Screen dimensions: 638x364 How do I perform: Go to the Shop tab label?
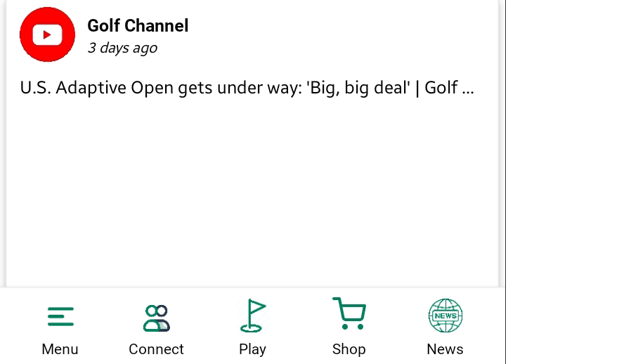[349, 349]
